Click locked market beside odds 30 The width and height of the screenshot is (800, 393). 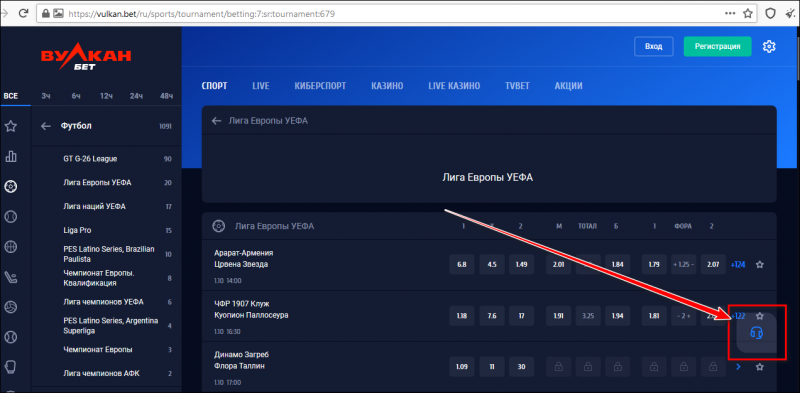[558, 367]
